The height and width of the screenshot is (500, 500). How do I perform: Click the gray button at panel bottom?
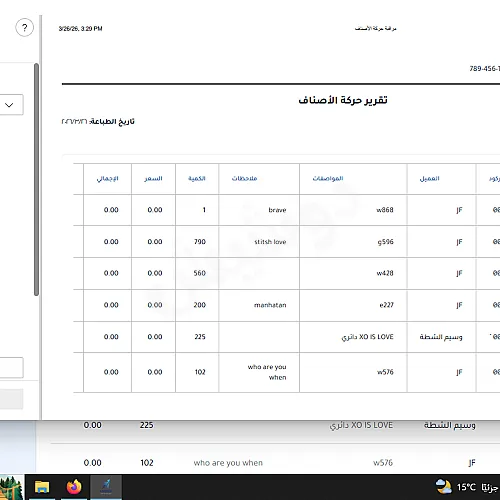(11, 399)
